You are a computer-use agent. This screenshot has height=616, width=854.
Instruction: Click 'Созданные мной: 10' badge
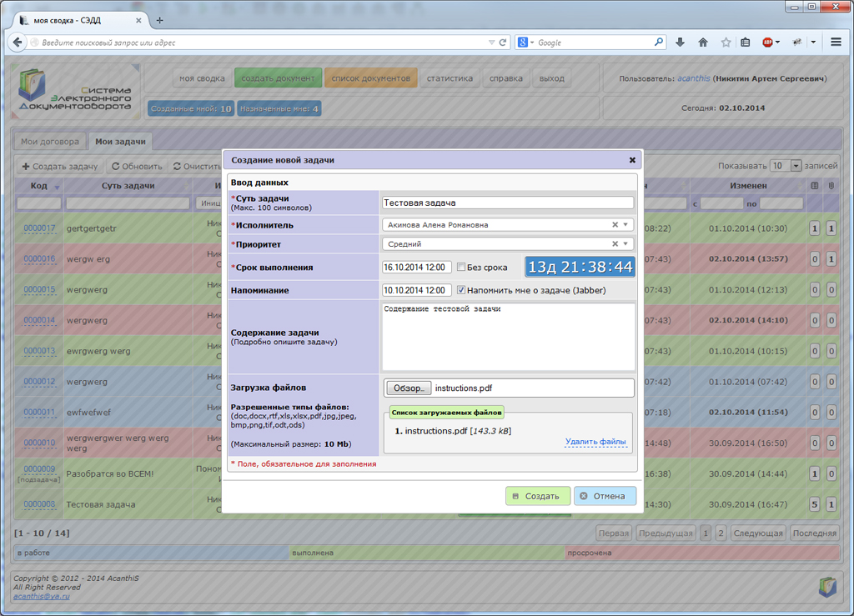pyautogui.click(x=191, y=109)
